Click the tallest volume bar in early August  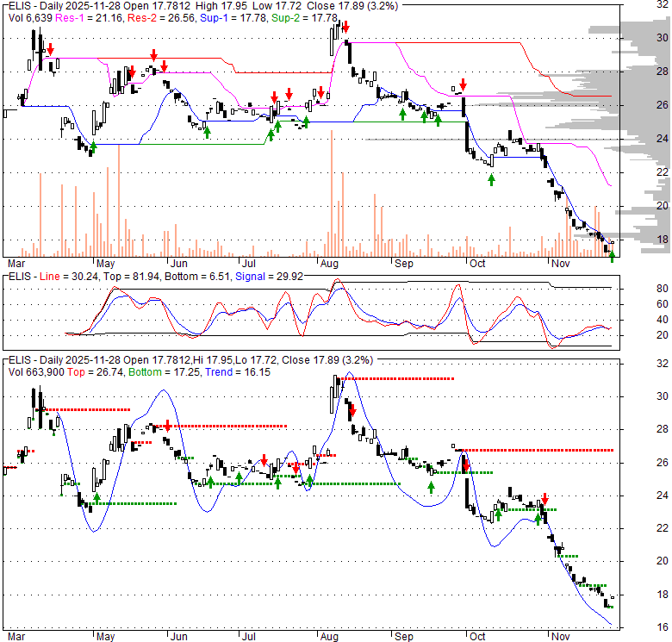(x=332, y=194)
